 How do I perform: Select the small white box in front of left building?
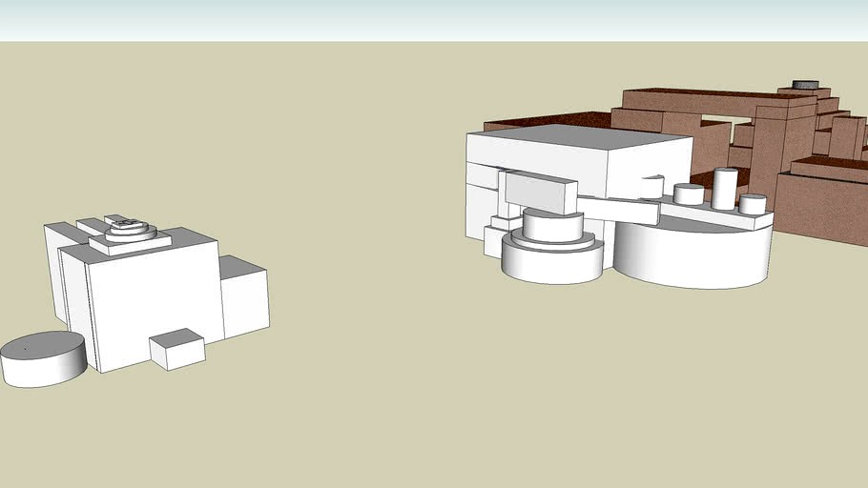coord(177,349)
